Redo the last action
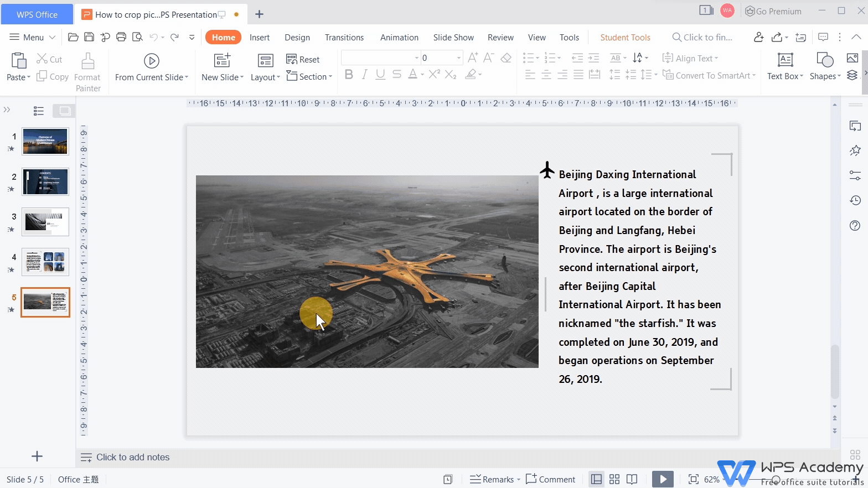This screenshot has width=868, height=488. click(174, 37)
